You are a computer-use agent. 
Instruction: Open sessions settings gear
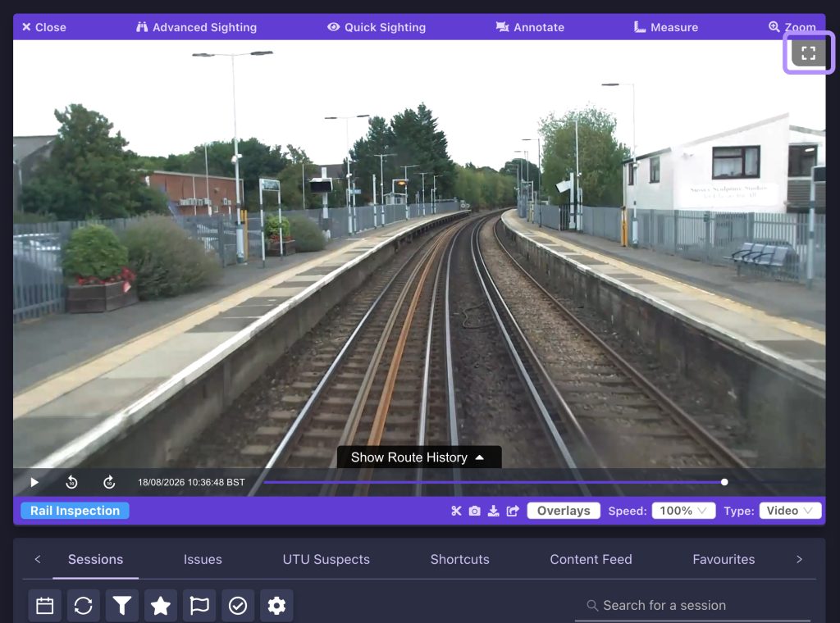click(276, 606)
